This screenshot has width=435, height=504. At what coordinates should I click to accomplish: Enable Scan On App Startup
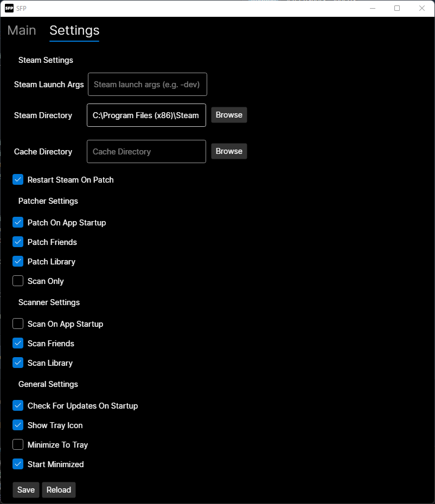click(x=18, y=324)
